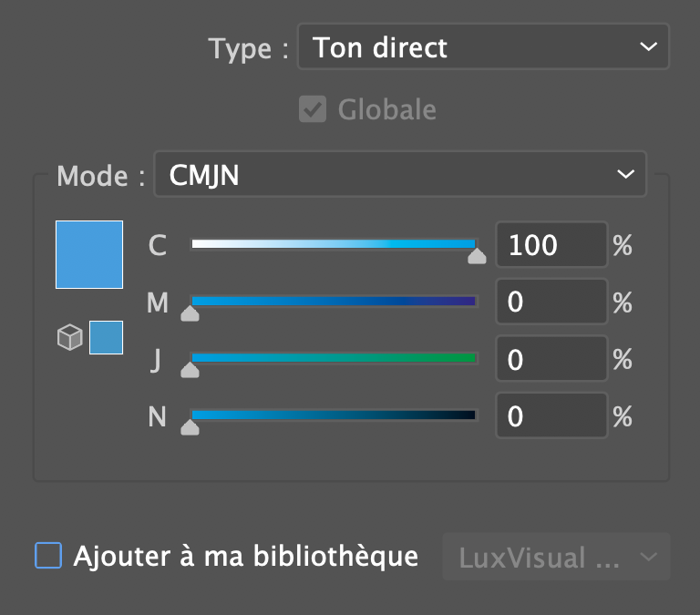The image size is (700, 615).
Task: Click the J (jaune) percentage input field
Action: [x=551, y=359]
